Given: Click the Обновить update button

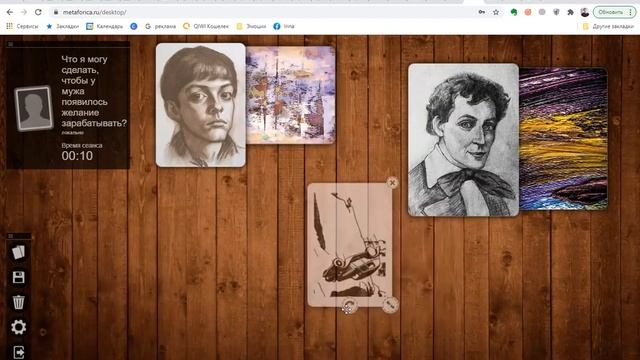Looking at the screenshot, I should 611,12.
